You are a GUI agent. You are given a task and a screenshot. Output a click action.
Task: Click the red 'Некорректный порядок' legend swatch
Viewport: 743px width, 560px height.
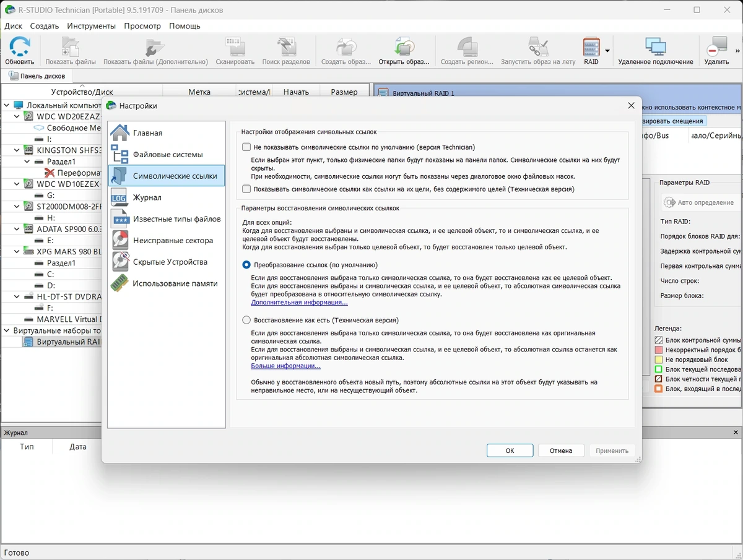(x=659, y=350)
